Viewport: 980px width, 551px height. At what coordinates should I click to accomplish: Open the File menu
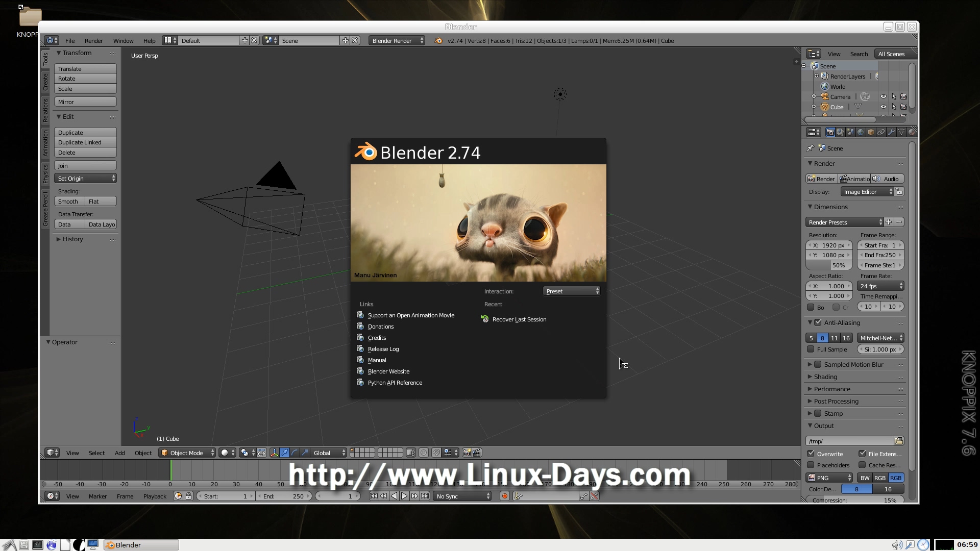(x=70, y=40)
